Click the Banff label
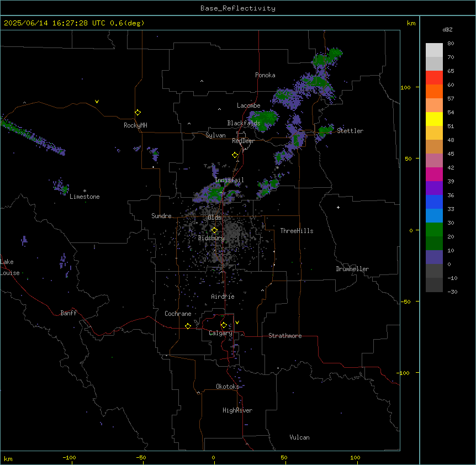Screen dimensions: 476x465 coord(68,313)
